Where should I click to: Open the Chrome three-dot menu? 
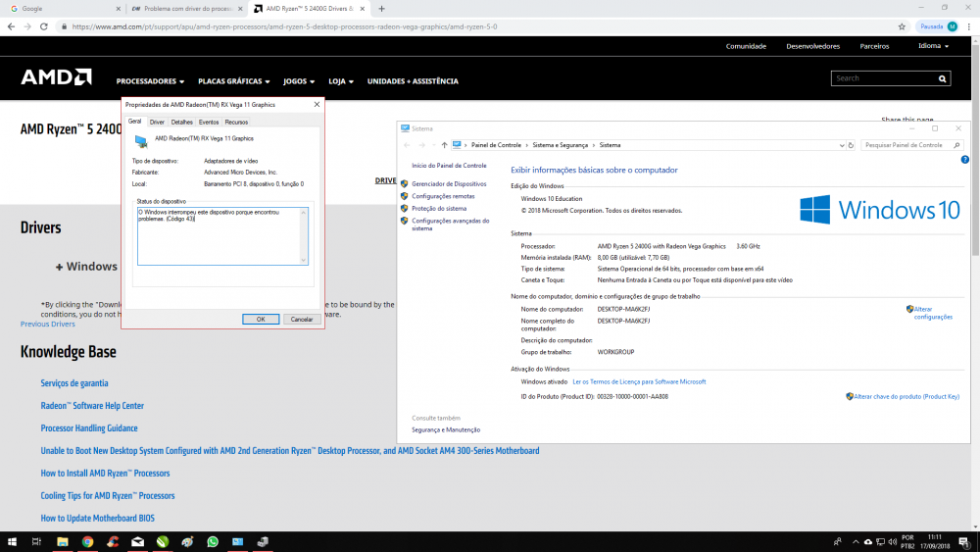(x=969, y=26)
